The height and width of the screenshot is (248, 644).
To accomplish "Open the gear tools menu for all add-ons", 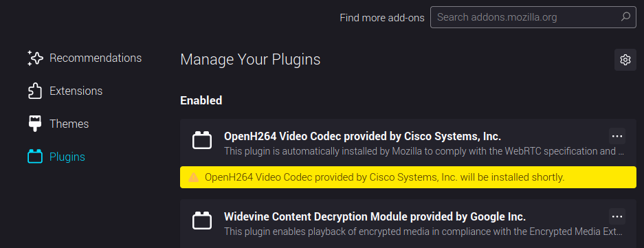I will coord(625,60).
